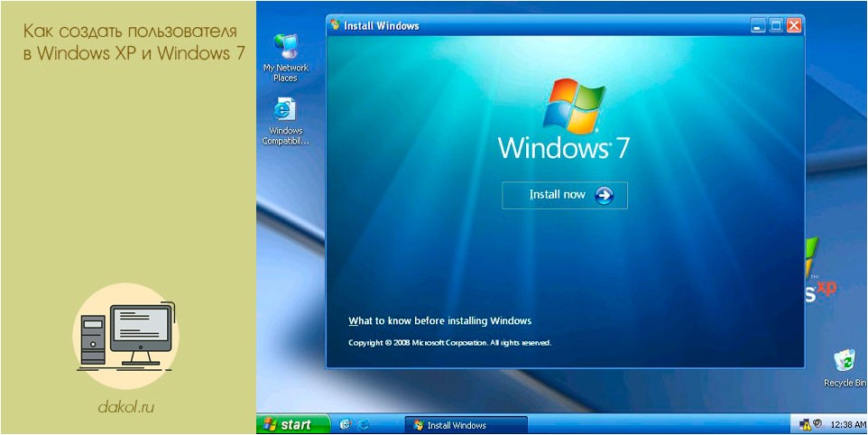Image resolution: width=868 pixels, height=435 pixels.
Task: Click the Microsoft Corporation copyright text
Action: [x=449, y=343]
